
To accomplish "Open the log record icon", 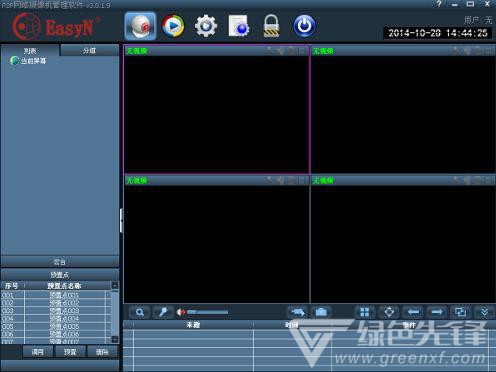I will click(x=239, y=26).
